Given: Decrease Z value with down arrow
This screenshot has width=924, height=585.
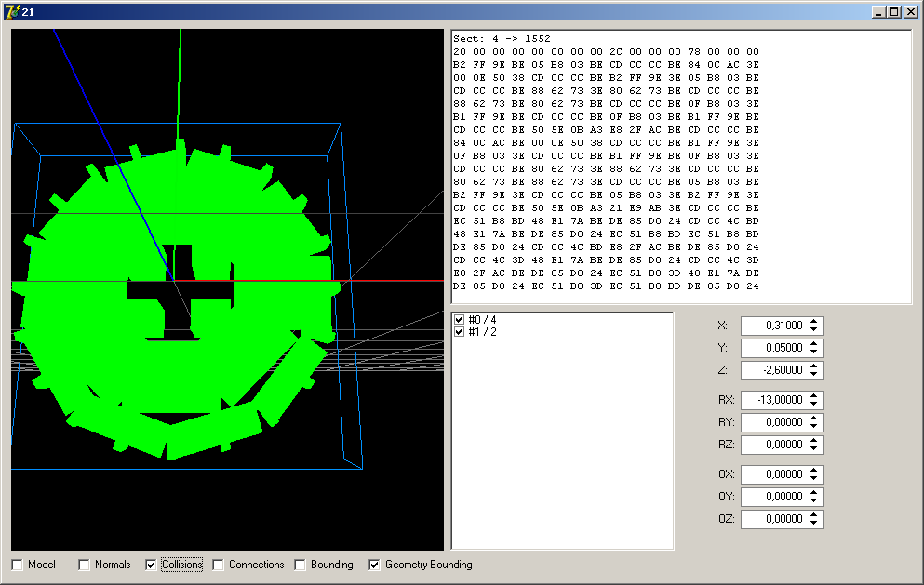Looking at the screenshot, I should coord(814,374).
